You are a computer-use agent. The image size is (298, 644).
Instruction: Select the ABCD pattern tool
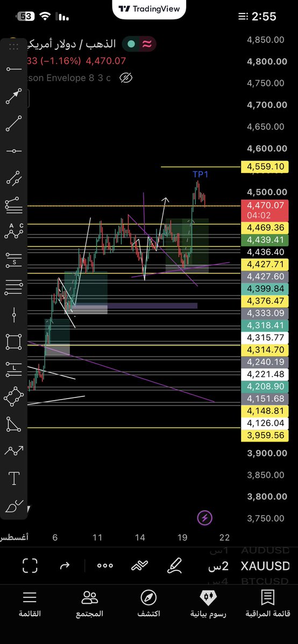click(x=13, y=231)
